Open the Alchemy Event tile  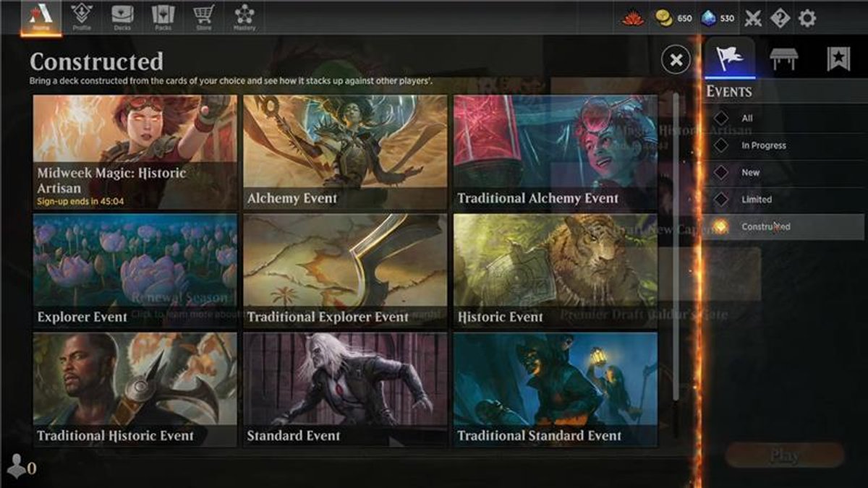point(345,152)
